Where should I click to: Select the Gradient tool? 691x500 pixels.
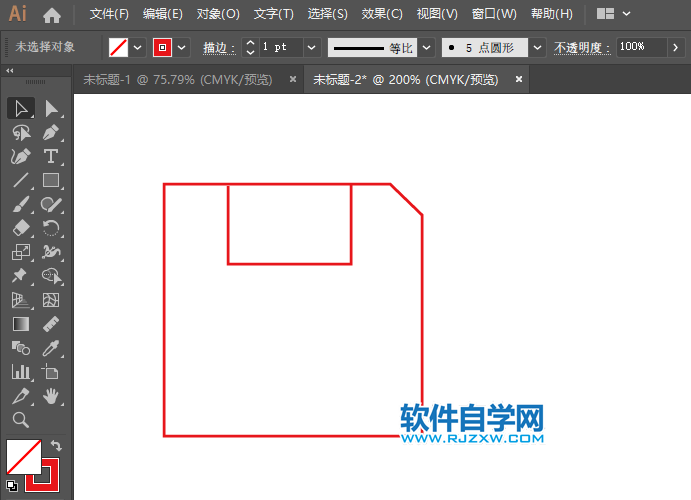(x=21, y=324)
